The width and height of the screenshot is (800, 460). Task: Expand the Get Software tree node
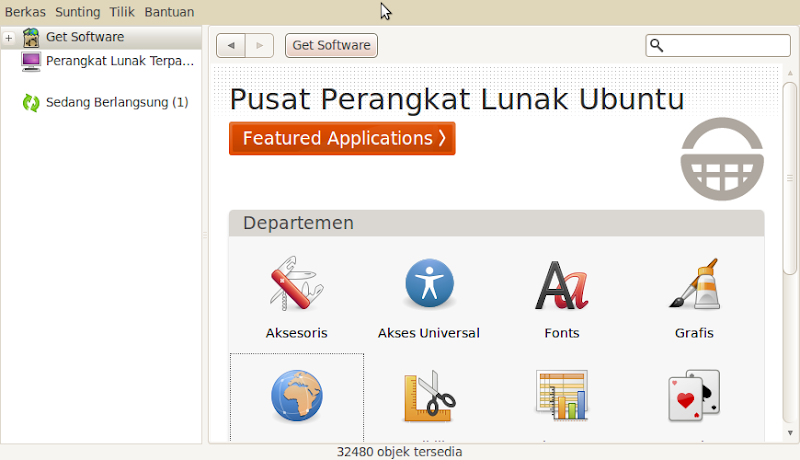click(x=9, y=38)
